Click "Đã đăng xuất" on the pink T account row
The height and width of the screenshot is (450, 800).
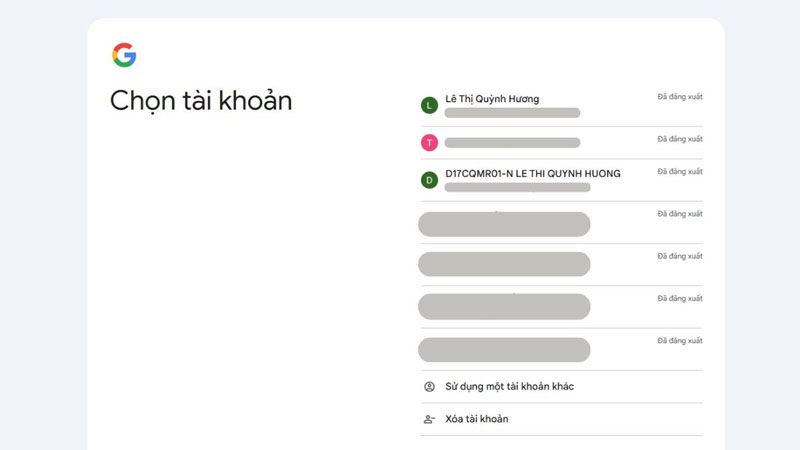click(x=680, y=139)
